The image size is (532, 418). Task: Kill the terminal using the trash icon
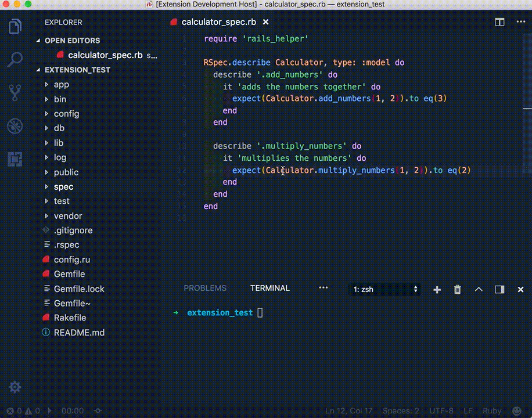click(457, 289)
